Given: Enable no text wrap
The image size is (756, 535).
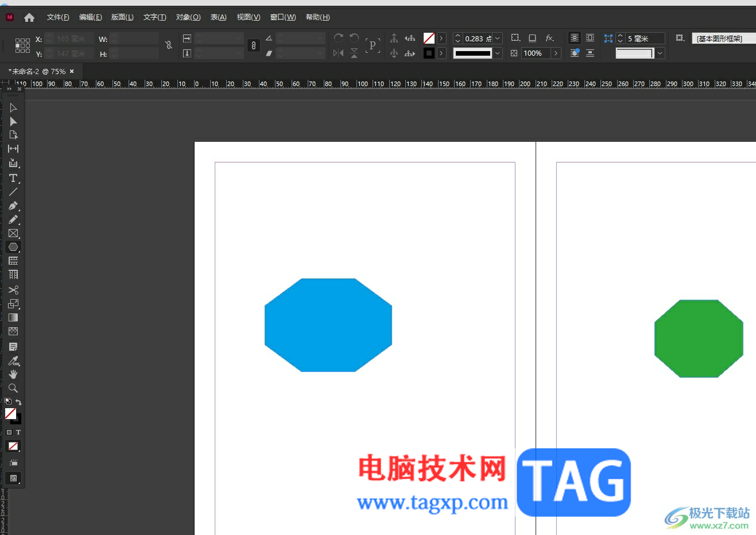Looking at the screenshot, I should [574, 38].
